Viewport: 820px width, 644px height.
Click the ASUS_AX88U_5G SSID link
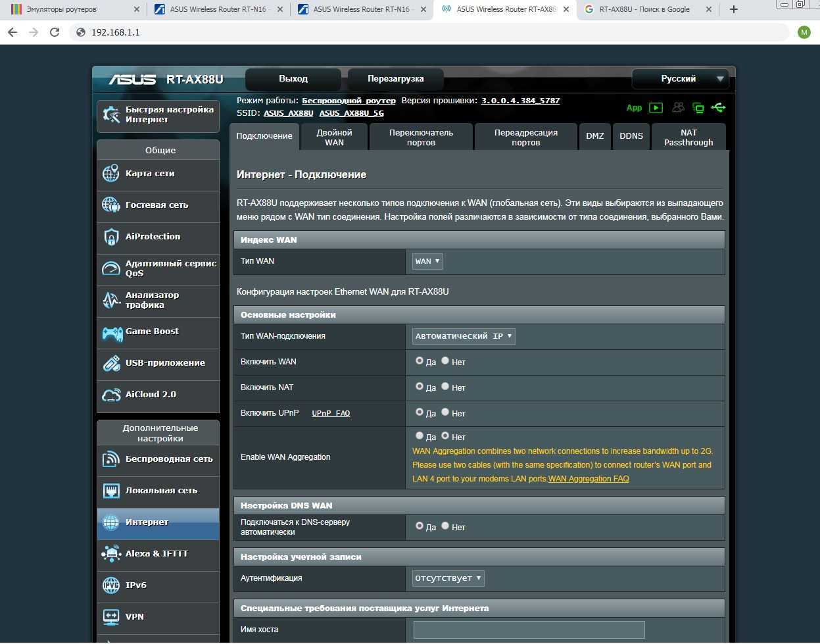(352, 113)
